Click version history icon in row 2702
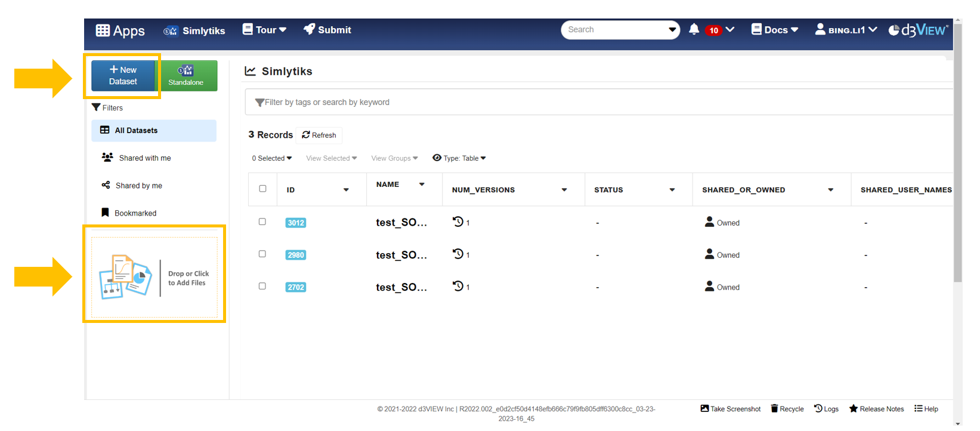This screenshot has height=431, width=980. pos(458,286)
